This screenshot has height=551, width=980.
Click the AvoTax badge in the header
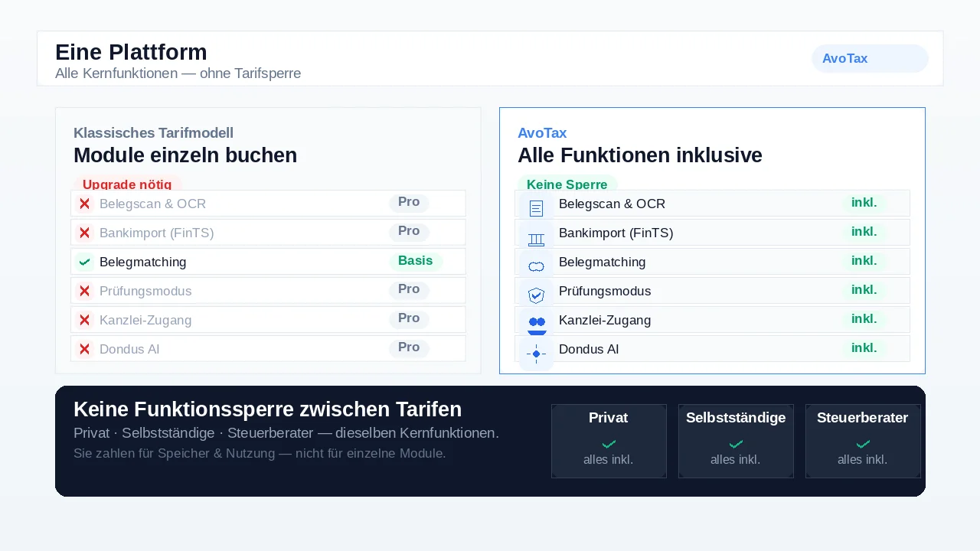870,58
